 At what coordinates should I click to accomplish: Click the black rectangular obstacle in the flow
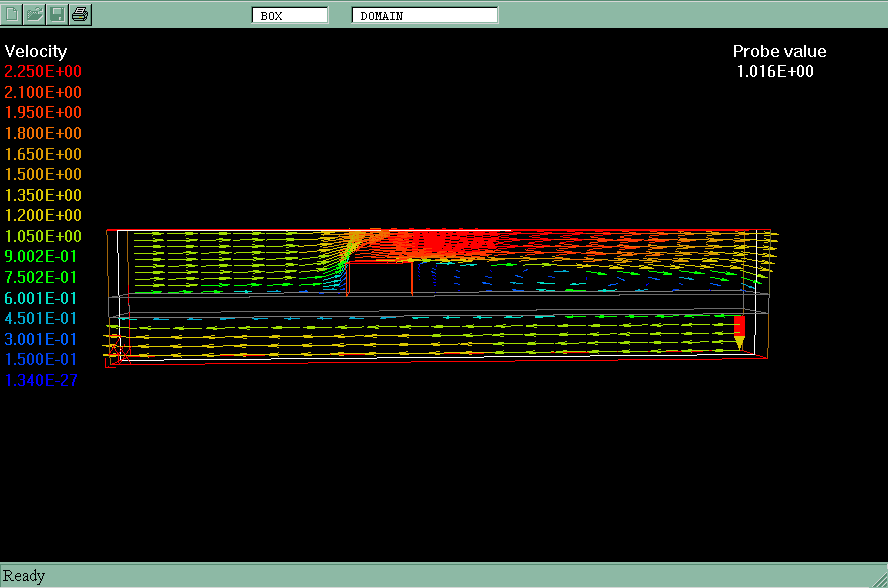pos(379,278)
